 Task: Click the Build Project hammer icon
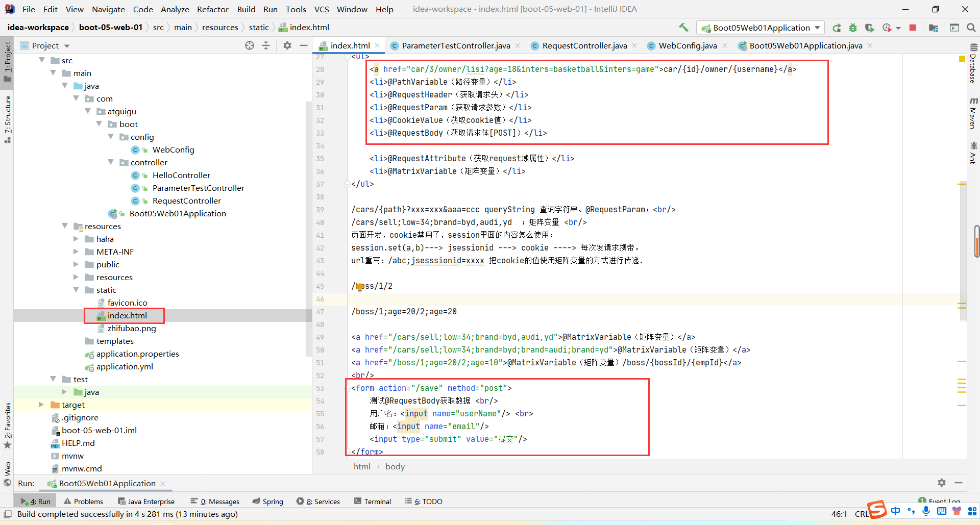click(683, 28)
